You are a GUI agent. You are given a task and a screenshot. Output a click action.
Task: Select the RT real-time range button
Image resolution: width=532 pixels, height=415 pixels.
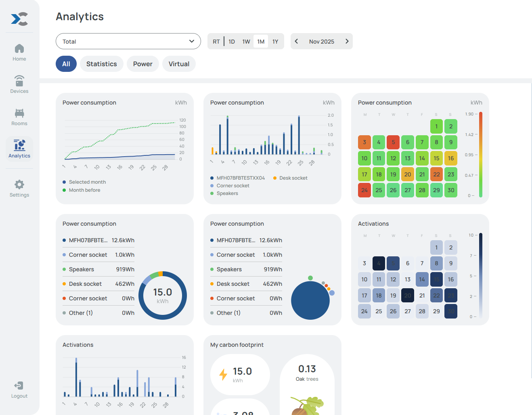216,42
